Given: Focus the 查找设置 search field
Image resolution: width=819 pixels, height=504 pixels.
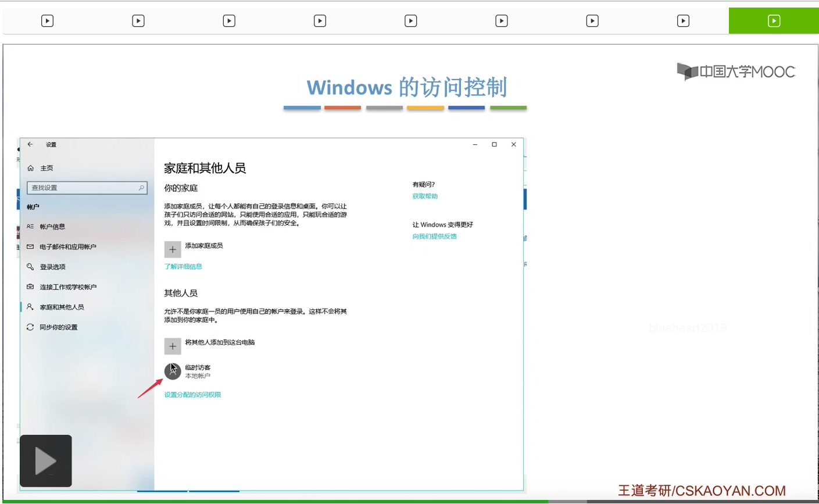Looking at the screenshot, I should (87, 188).
